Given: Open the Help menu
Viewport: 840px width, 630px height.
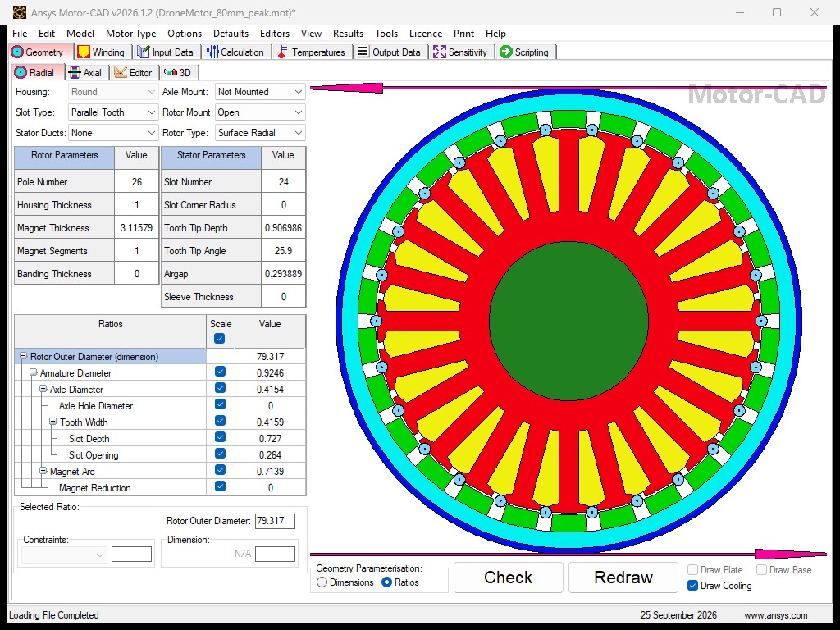Looking at the screenshot, I should coord(495,33).
